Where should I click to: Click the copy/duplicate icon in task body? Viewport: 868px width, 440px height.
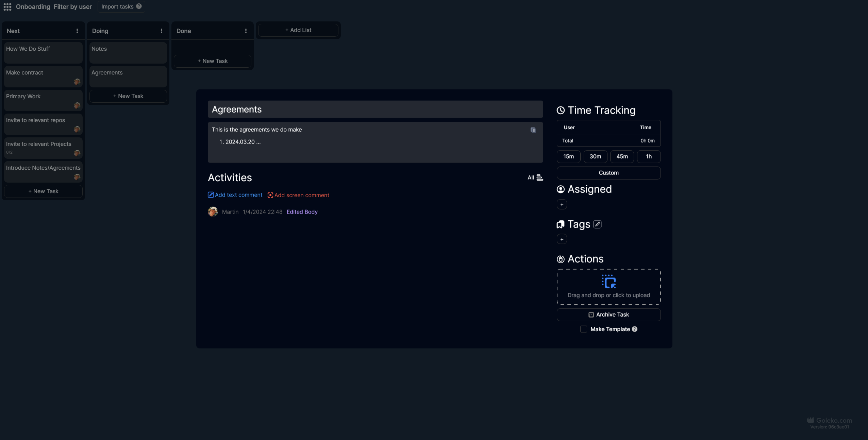click(x=533, y=130)
